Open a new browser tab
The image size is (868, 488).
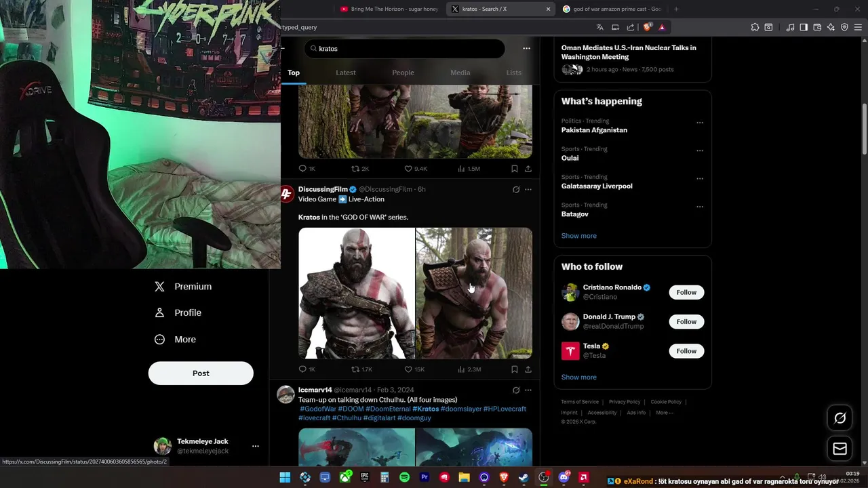pos(676,9)
